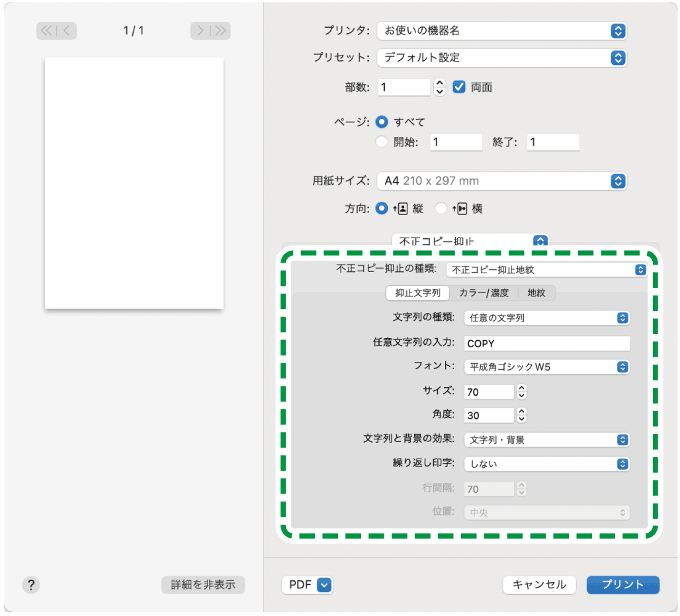The height and width of the screenshot is (616, 680).
Task: Open help via the question mark icon
Action: (30, 585)
